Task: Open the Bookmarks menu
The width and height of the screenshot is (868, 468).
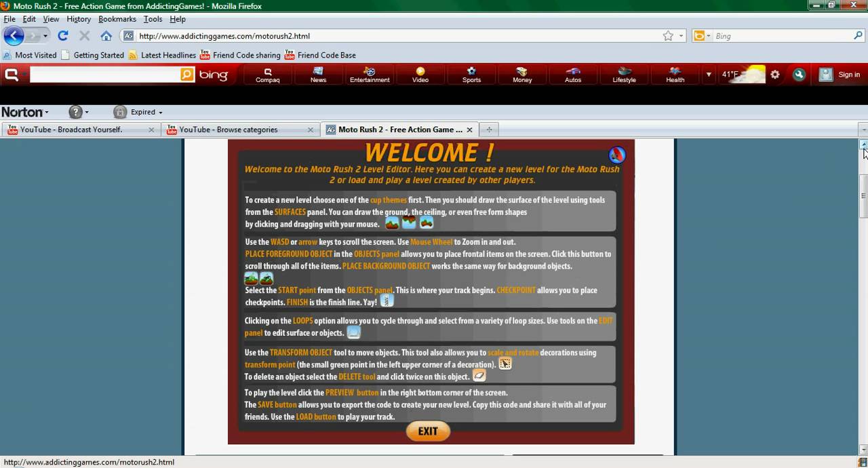Action: 117,19
